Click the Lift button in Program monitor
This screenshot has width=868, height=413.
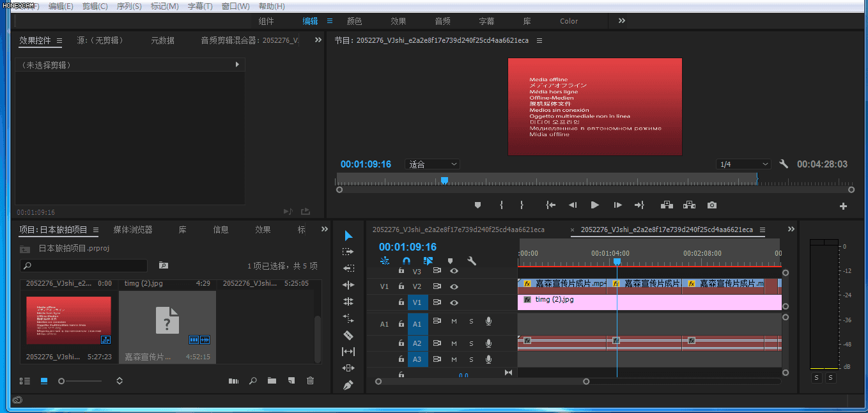click(667, 205)
